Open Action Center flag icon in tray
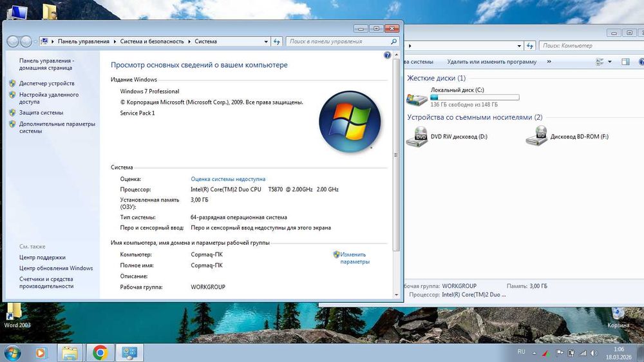Screen dimensions: 644x362 [560, 353]
